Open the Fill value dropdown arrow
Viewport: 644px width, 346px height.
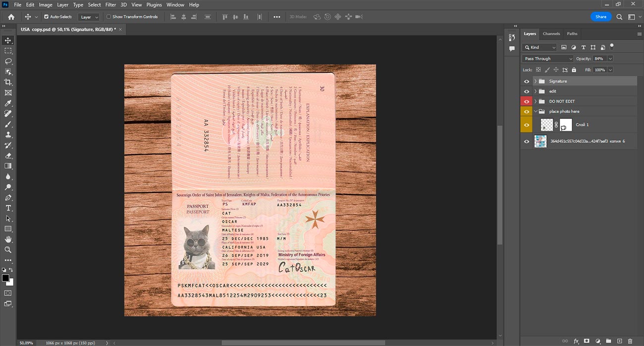610,70
